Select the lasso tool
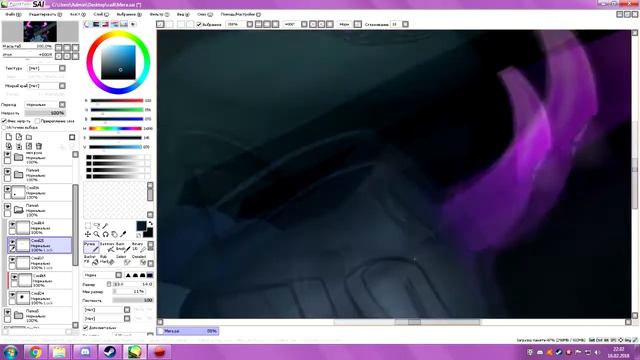This screenshot has width=640, height=360. [97, 226]
